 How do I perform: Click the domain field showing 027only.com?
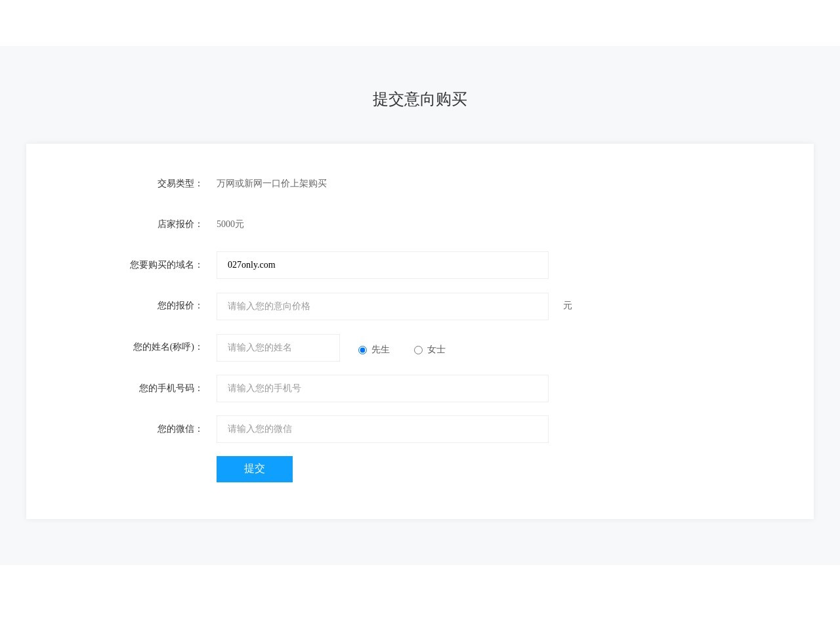click(x=383, y=265)
